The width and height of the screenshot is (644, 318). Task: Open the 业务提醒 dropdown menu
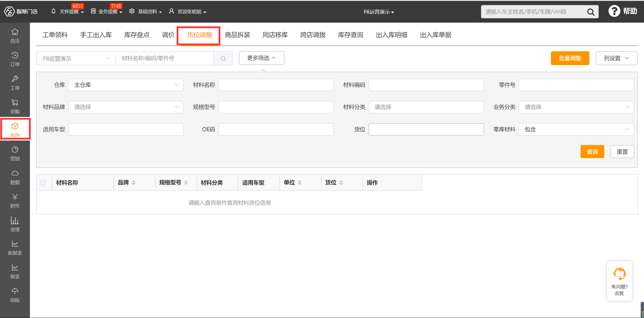click(107, 12)
